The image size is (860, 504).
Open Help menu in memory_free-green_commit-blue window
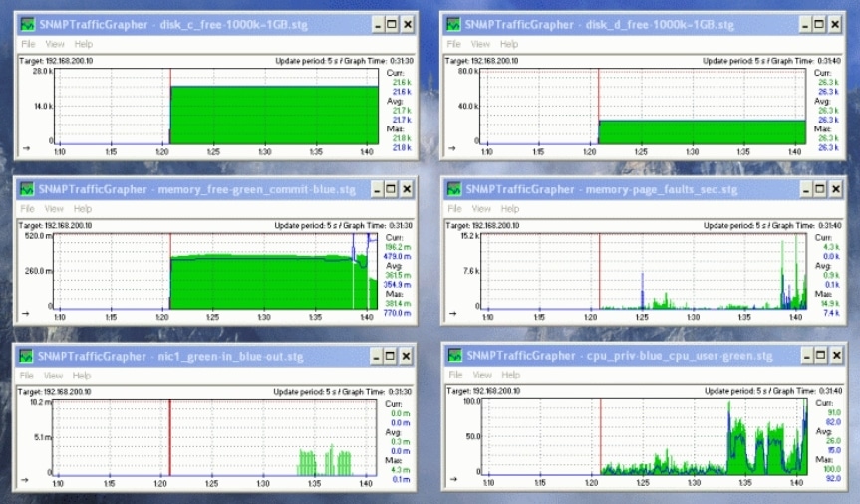(83, 209)
